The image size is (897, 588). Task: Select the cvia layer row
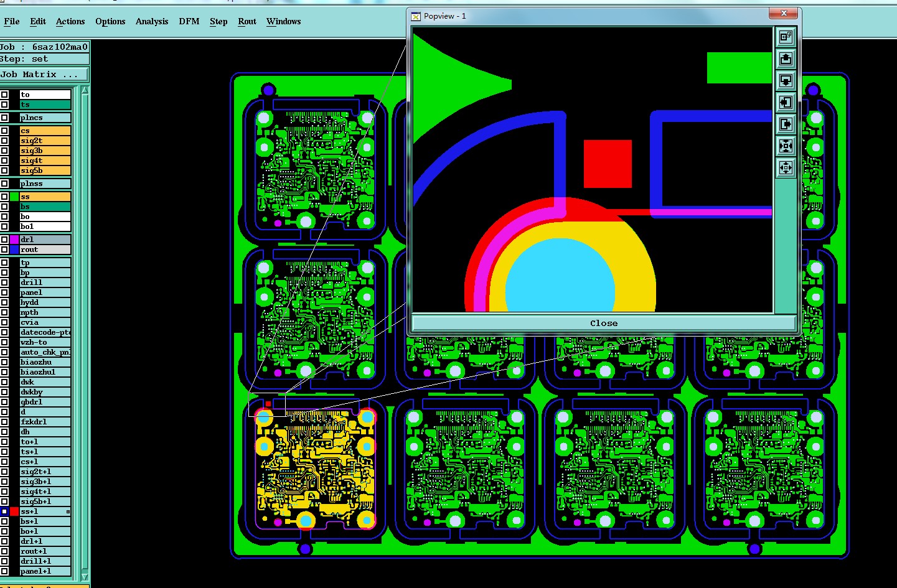(45, 322)
